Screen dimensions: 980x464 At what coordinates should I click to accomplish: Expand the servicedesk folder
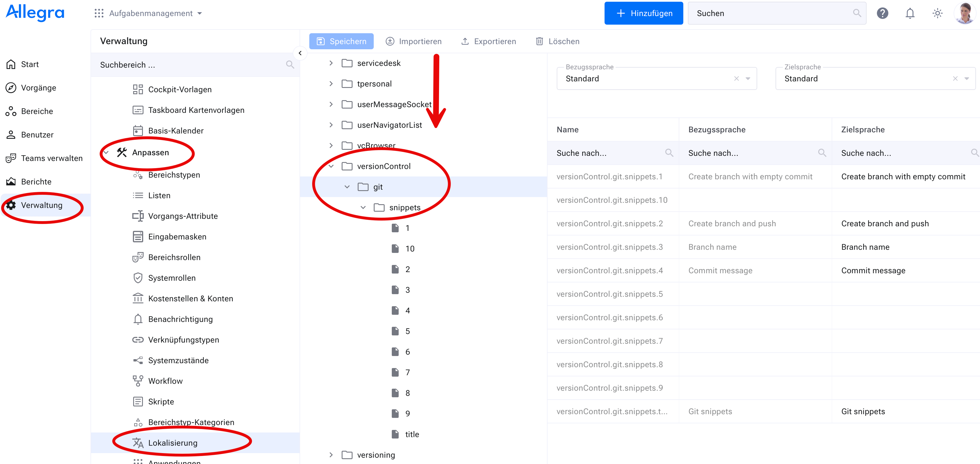331,63
